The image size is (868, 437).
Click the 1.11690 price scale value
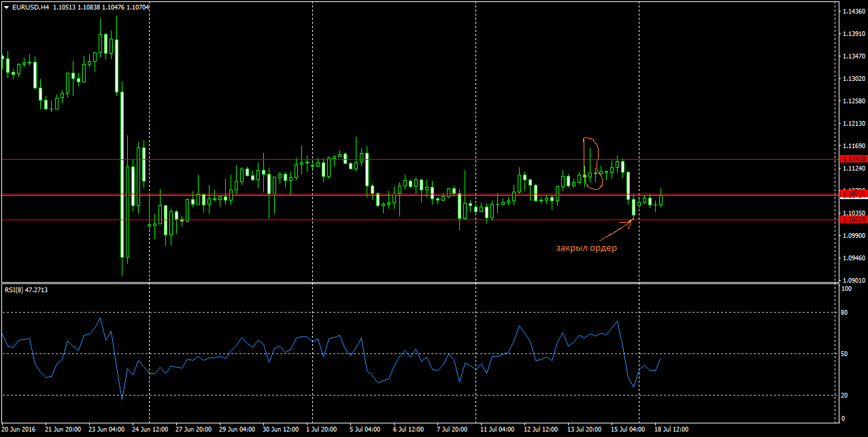point(854,146)
